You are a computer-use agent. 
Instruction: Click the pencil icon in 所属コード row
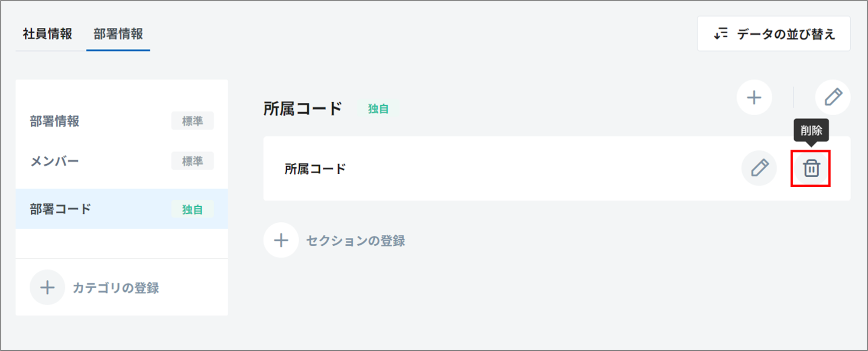759,168
